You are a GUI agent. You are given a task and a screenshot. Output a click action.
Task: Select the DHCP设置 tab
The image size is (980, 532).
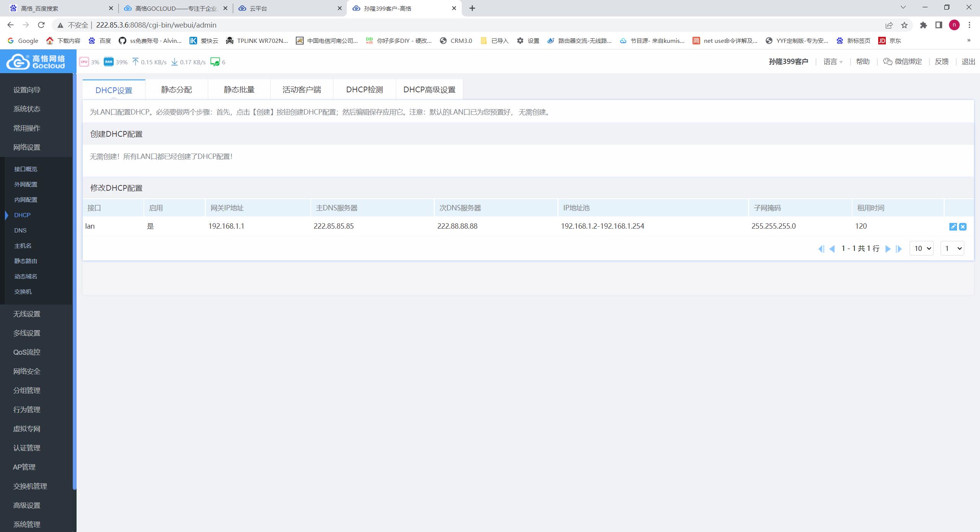(114, 90)
